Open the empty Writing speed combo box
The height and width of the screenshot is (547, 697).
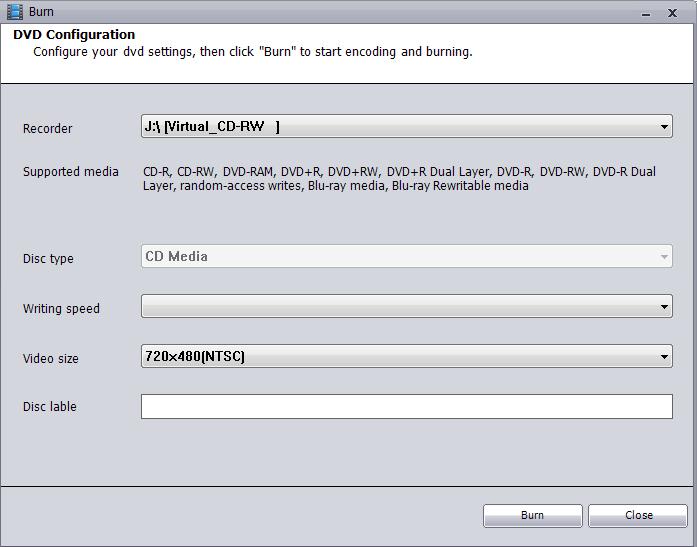tap(407, 306)
